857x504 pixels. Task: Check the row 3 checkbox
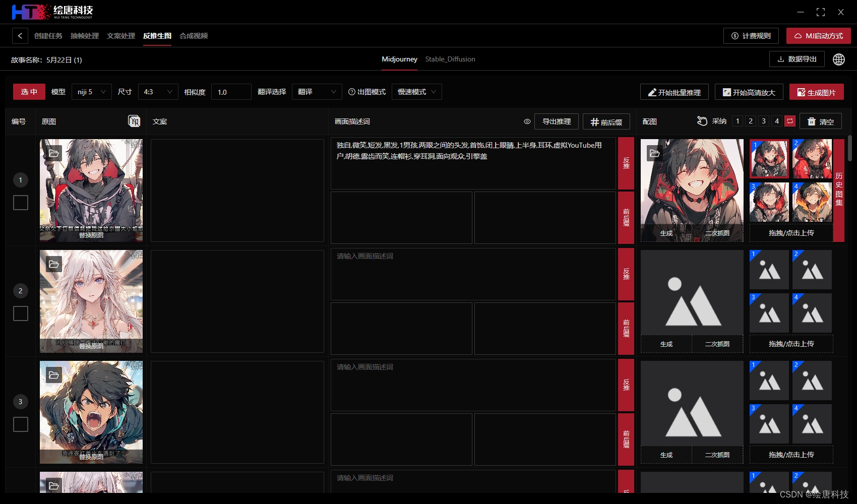tap(21, 424)
